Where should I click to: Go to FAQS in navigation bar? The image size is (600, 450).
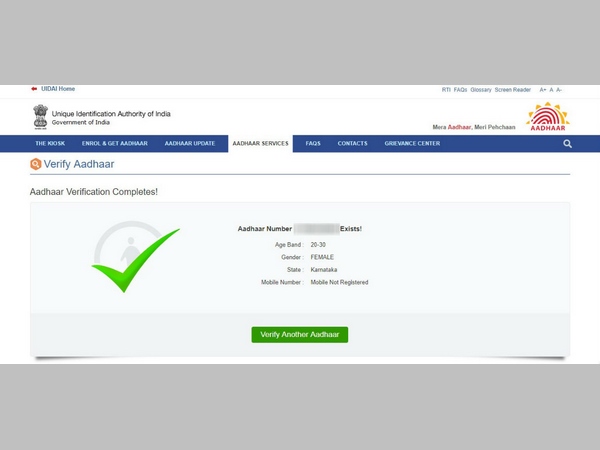[x=313, y=144]
